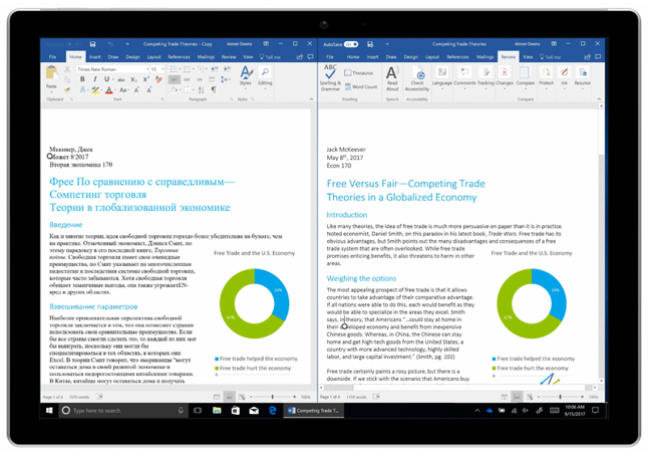Open the Thesaurus button
Screen dimensions: 648x456
click(359, 73)
